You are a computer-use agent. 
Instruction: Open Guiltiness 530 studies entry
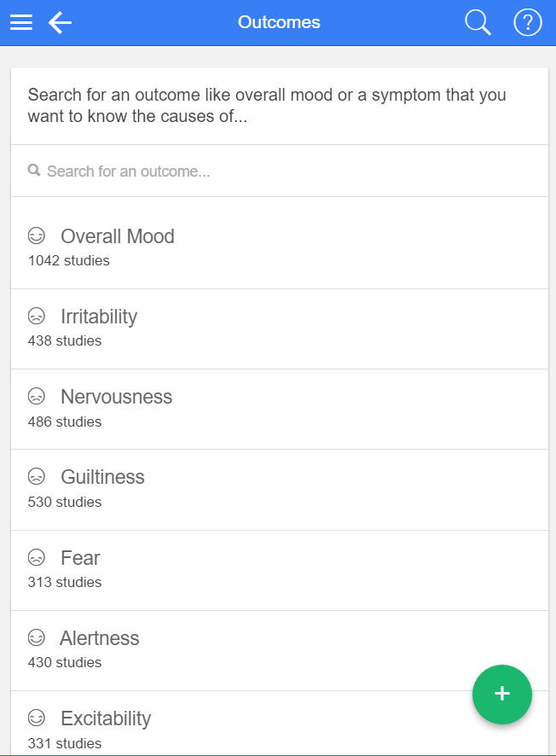(x=102, y=478)
